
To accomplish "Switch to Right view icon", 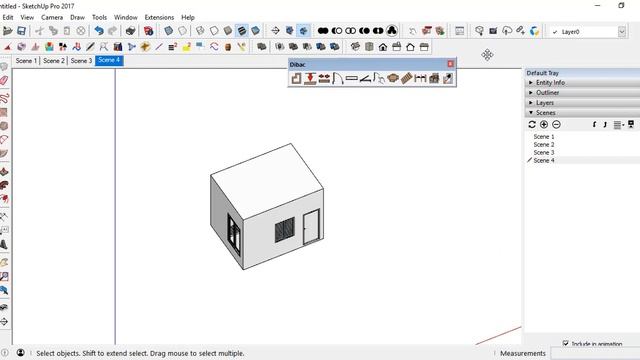I will 397,47.
